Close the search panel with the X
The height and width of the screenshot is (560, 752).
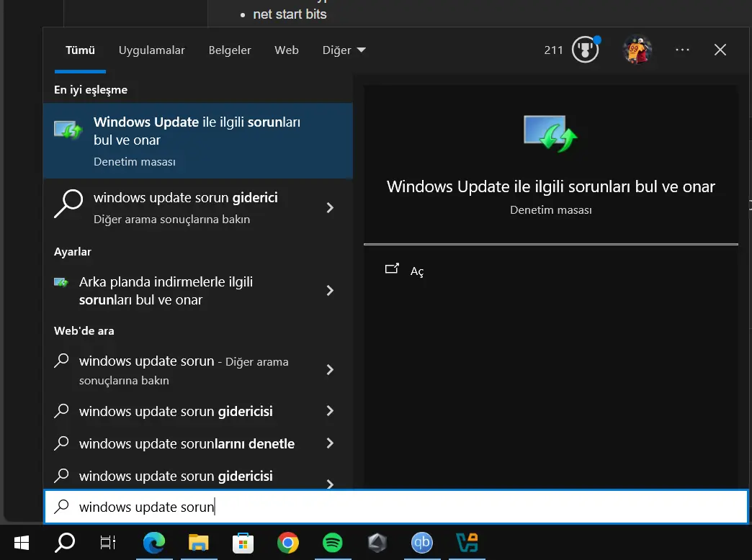(x=720, y=50)
